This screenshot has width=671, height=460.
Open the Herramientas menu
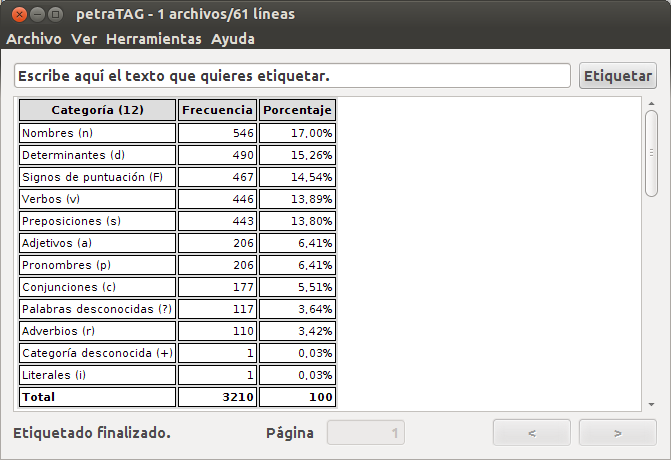153,39
